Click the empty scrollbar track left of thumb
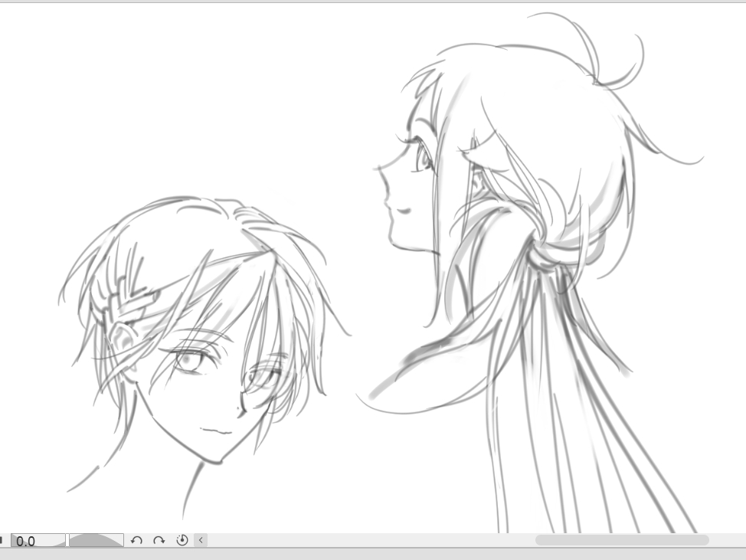This screenshot has width=746, height=560. click(x=368, y=540)
